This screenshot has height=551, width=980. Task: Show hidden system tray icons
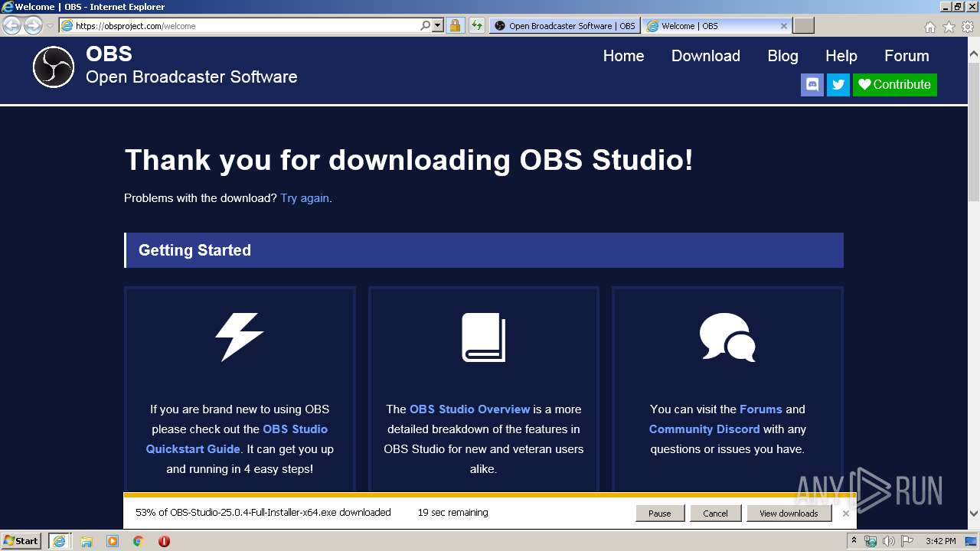coord(854,541)
